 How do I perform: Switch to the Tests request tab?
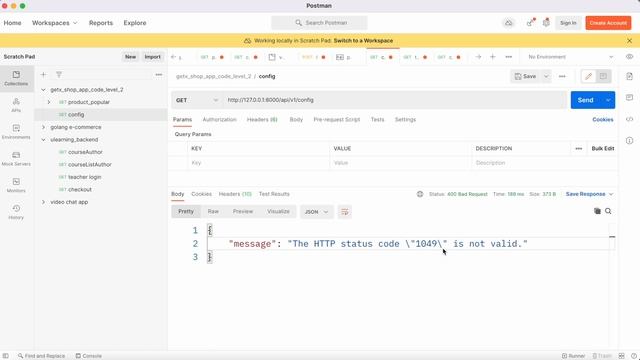[x=378, y=120]
